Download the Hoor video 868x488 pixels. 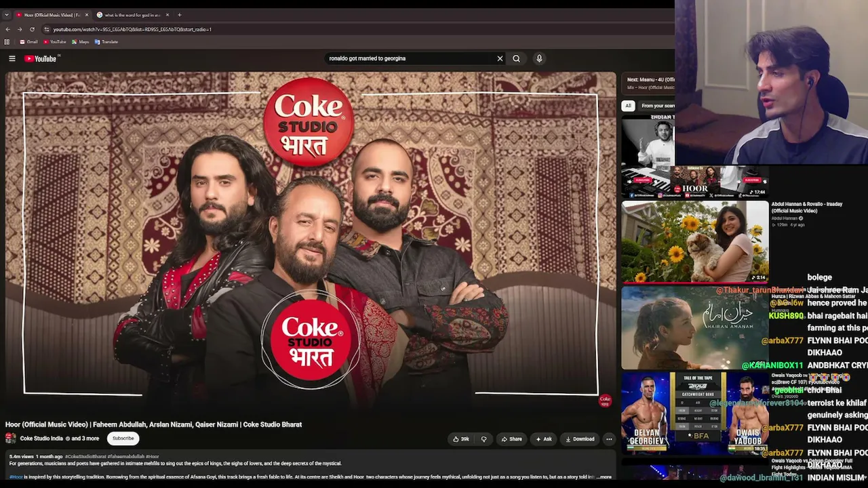[580, 439]
